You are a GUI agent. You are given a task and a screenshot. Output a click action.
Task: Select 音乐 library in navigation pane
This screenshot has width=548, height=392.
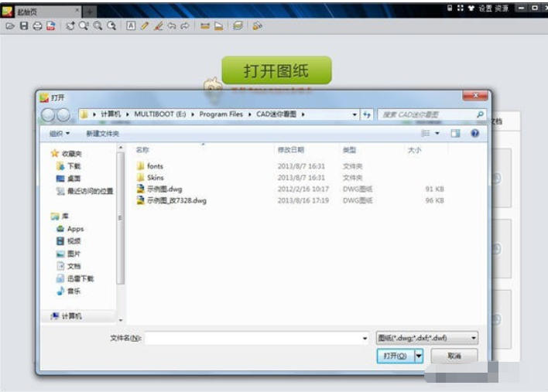coord(68,291)
